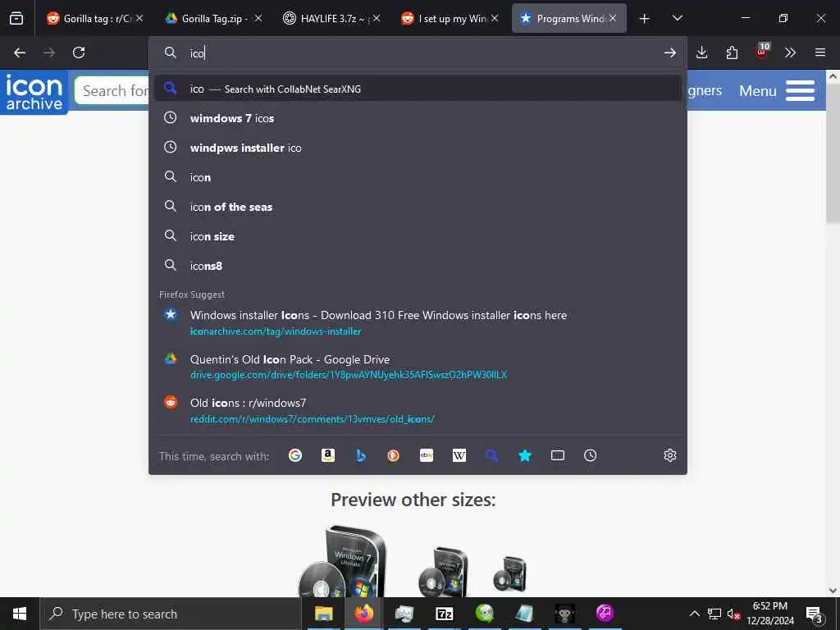Show more toolbar tools chevron
The height and width of the screenshot is (630, 840).
point(790,52)
